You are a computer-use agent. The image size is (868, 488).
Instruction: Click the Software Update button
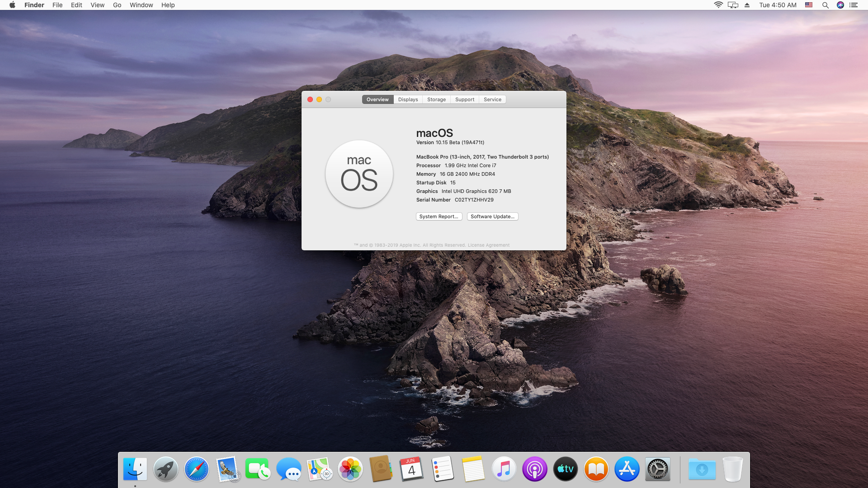492,216
